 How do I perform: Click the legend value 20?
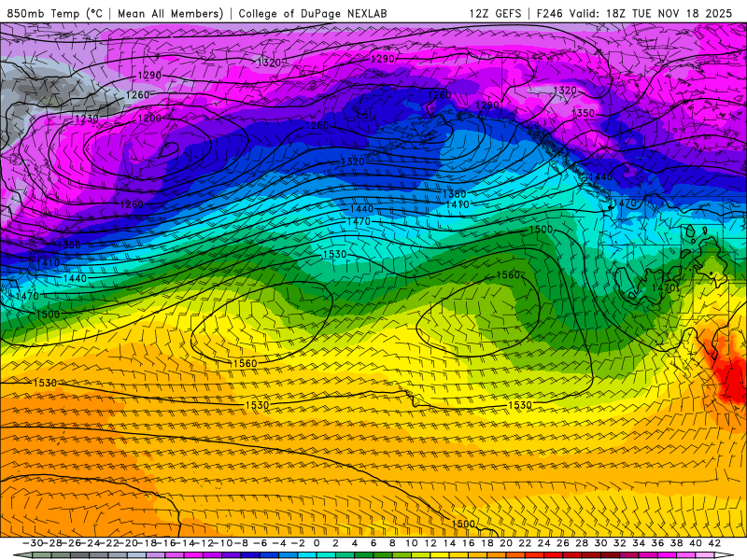tap(506, 543)
